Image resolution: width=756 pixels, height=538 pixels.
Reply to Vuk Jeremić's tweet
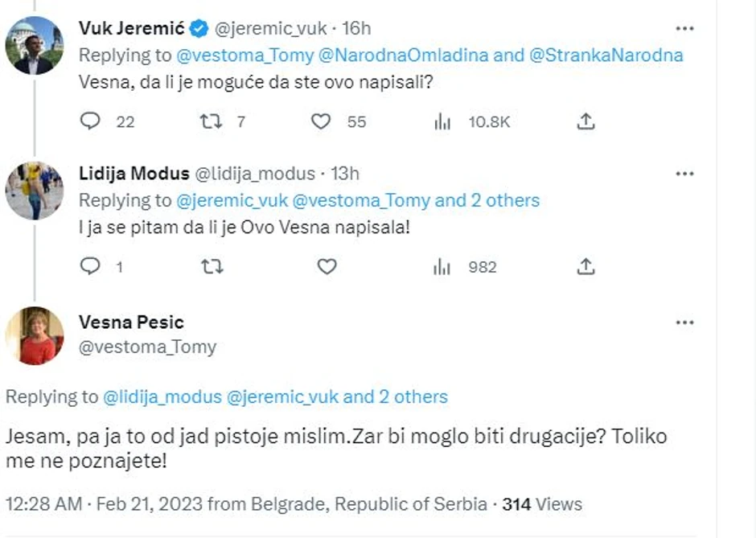click(x=92, y=121)
